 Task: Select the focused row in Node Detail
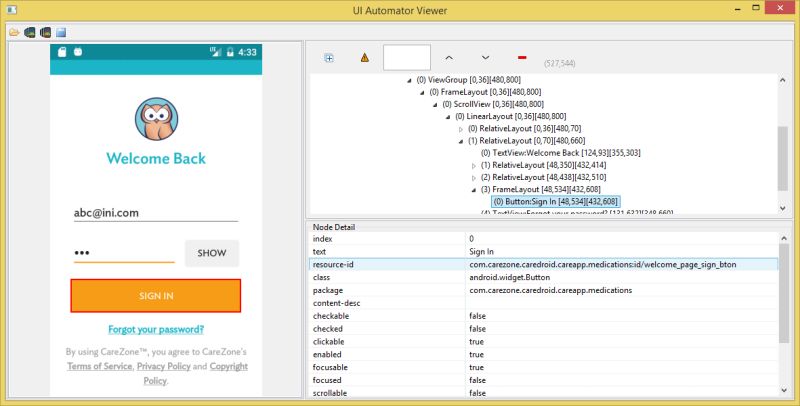click(543, 380)
